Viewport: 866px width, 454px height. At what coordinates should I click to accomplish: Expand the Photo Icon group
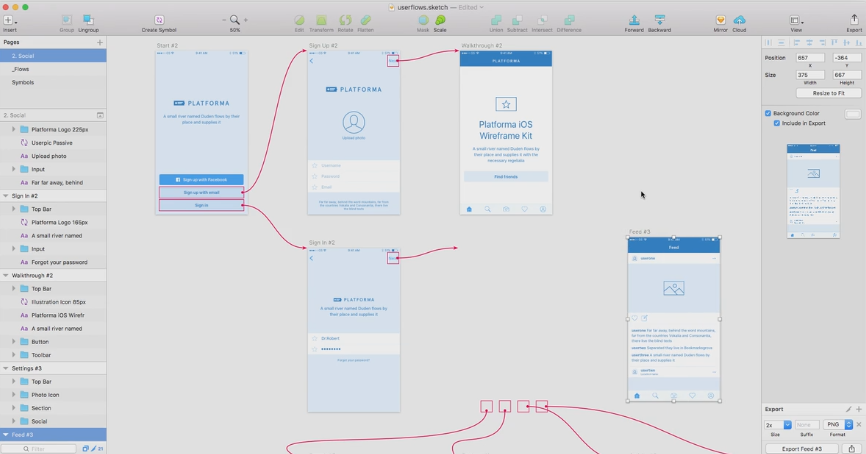coord(14,395)
